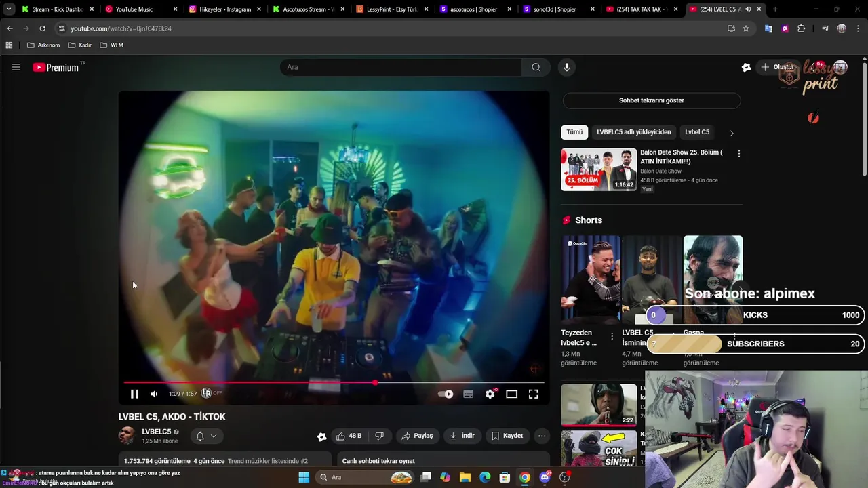Click the YouTube search magnifier button
This screenshot has width=868, height=488.
tap(536, 67)
